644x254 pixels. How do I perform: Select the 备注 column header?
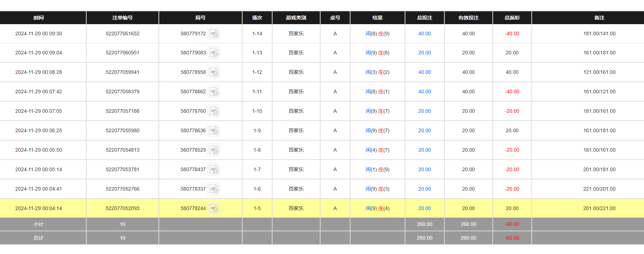[x=599, y=18]
